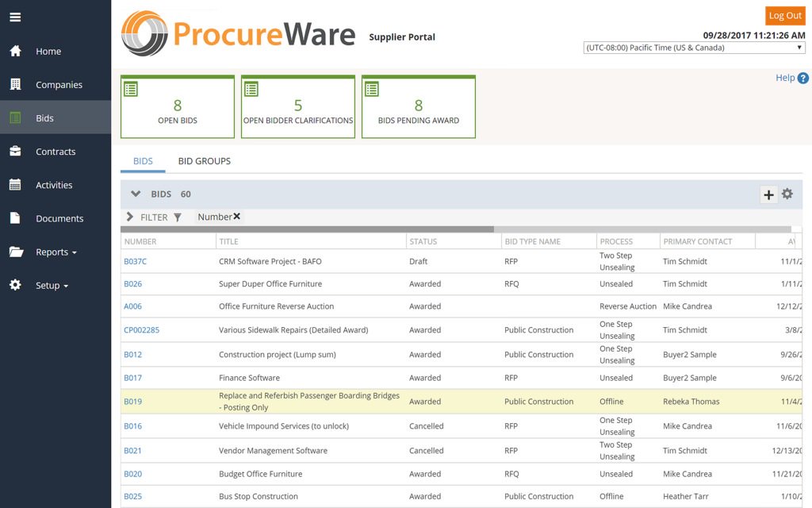Click the Documents file icon
Viewport: 812px width, 508px height.
[x=16, y=217]
